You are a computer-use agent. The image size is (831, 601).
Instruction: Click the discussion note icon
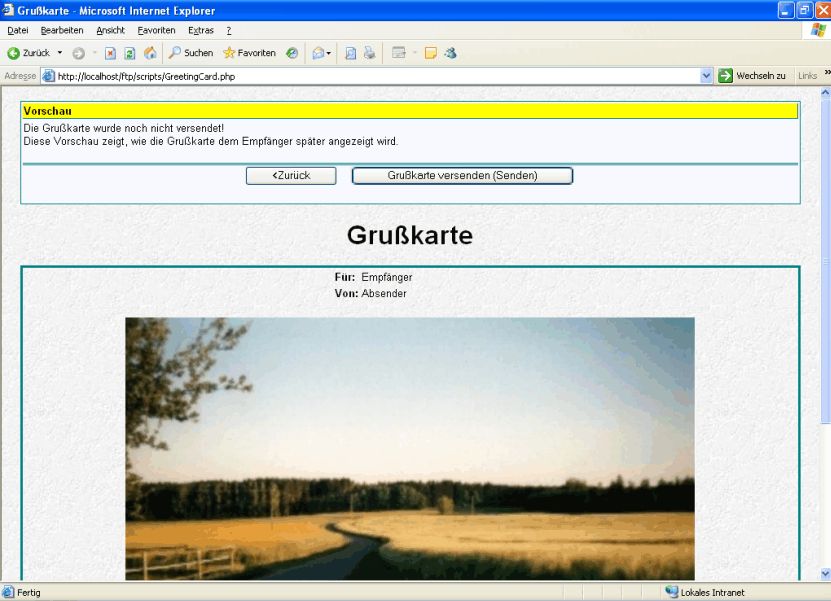(x=431, y=53)
